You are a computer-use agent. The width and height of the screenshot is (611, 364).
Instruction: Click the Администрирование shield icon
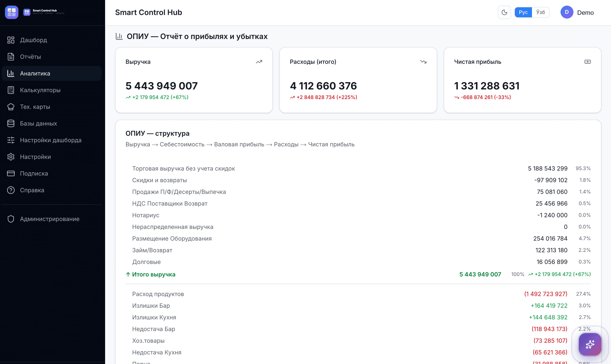point(11,219)
